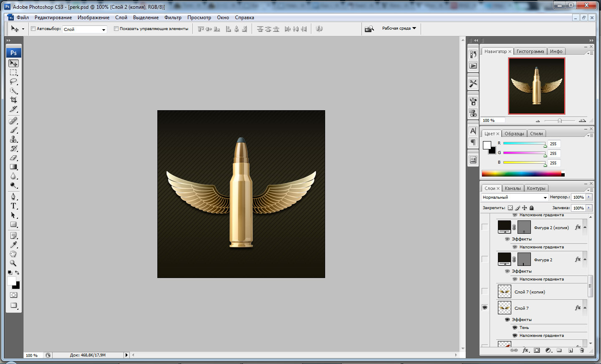This screenshot has width=601, height=364.
Task: Select the Path Selection tool
Action: [14, 215]
